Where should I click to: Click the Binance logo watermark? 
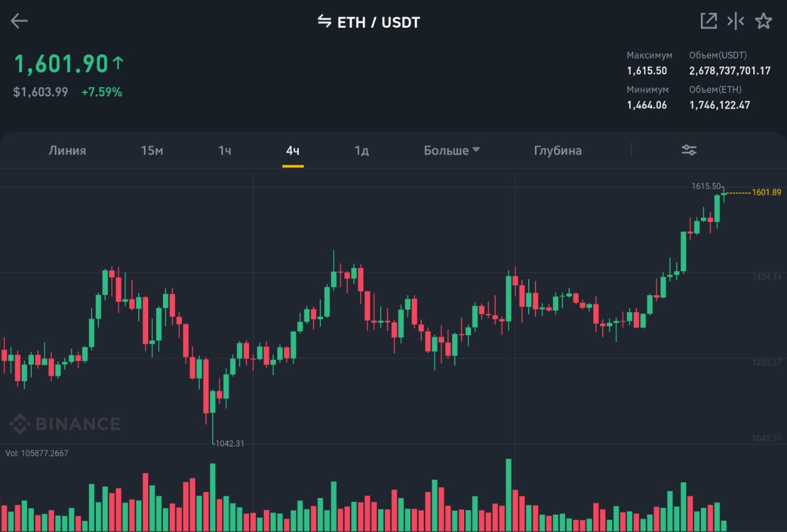[x=65, y=424]
